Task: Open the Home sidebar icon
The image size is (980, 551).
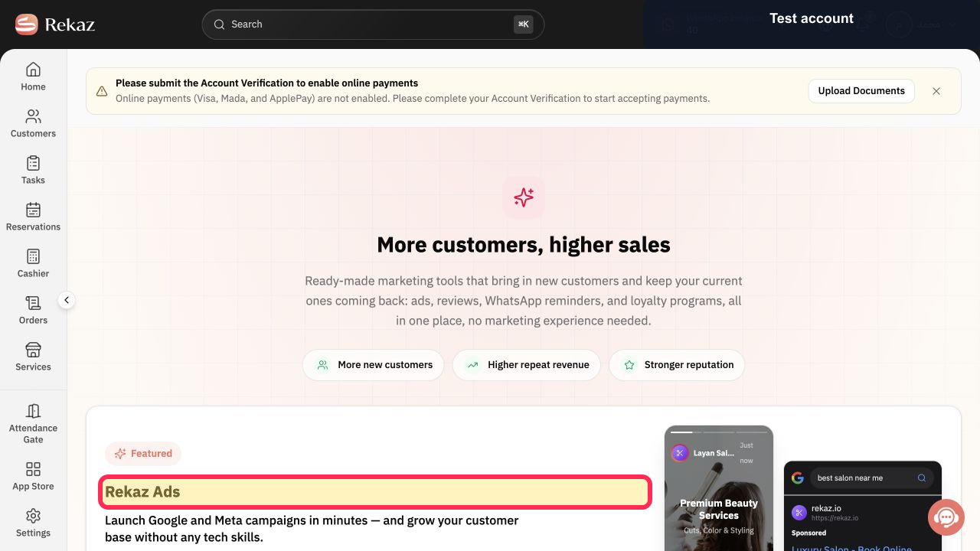Action: pos(33,70)
